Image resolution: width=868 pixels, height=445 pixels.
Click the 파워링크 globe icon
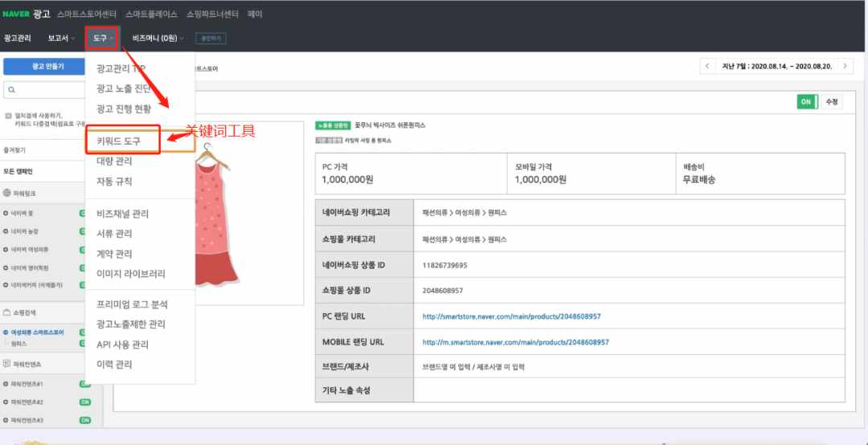7,193
